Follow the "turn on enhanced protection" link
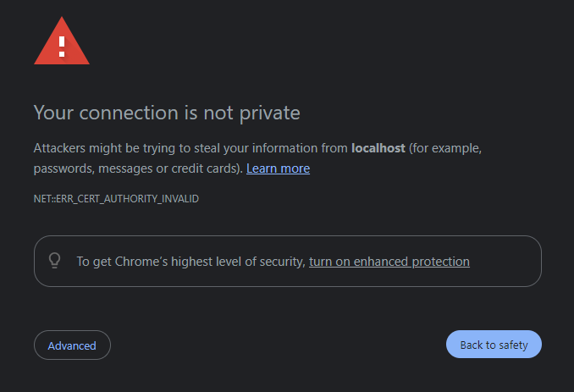The height and width of the screenshot is (392, 574). pyautogui.click(x=389, y=262)
